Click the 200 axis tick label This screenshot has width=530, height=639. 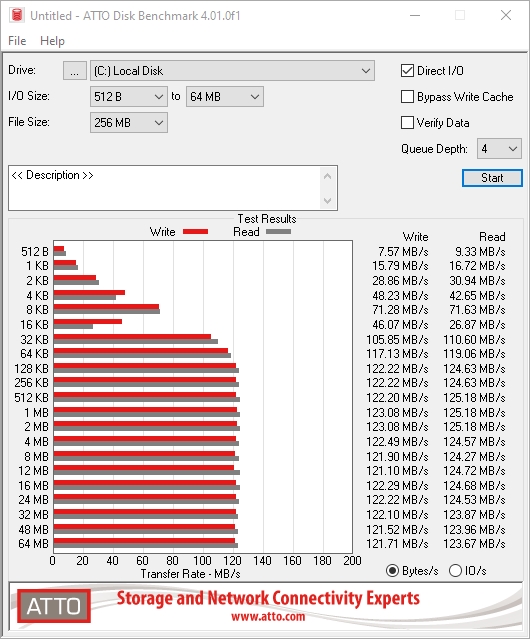[352, 561]
